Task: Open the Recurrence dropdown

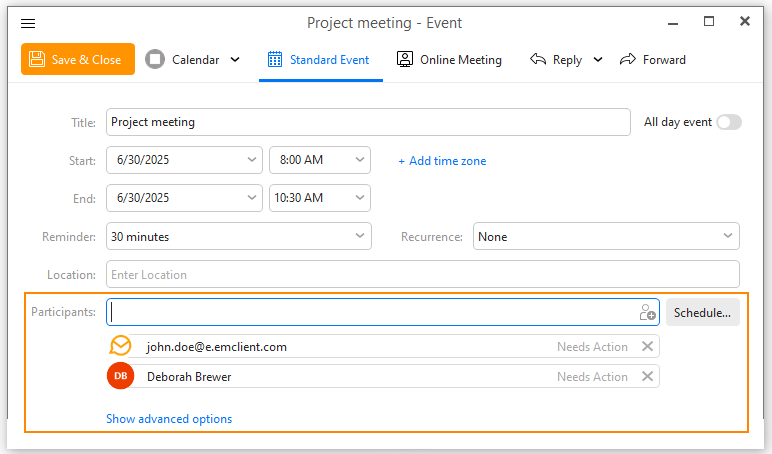Action: (x=606, y=236)
